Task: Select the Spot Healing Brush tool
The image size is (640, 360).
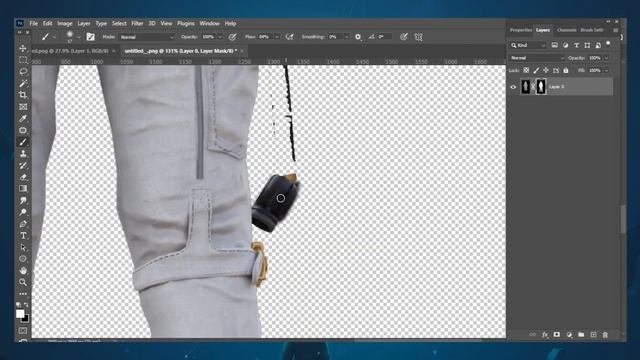Action: [23, 130]
